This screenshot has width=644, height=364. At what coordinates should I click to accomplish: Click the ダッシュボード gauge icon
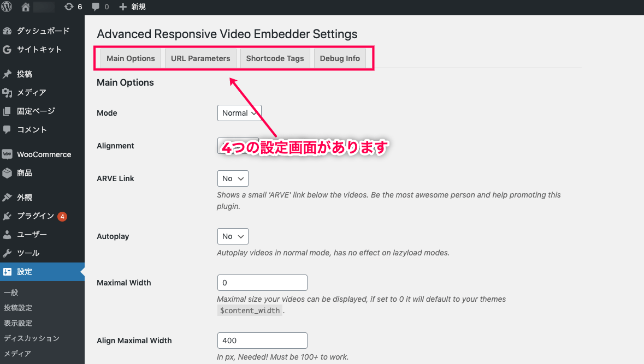click(7, 31)
